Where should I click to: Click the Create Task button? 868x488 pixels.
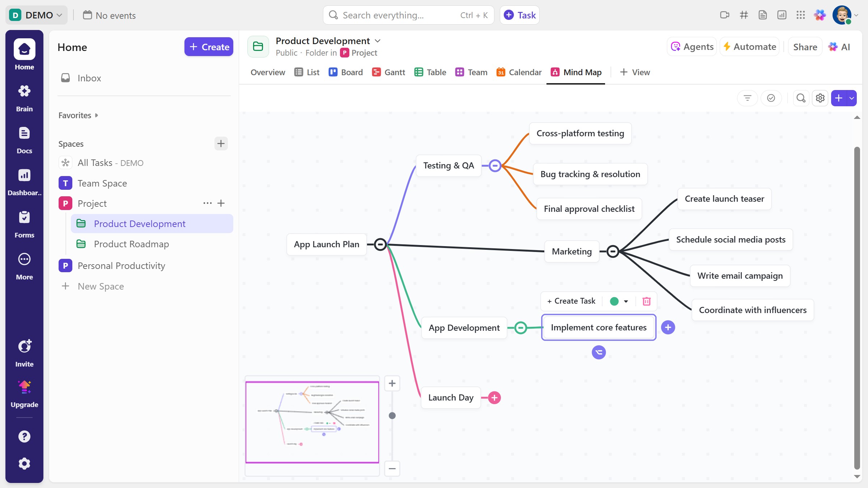pyautogui.click(x=571, y=301)
